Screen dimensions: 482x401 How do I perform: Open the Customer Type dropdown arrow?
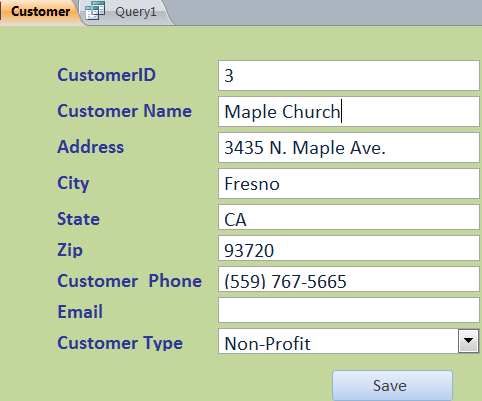468,341
